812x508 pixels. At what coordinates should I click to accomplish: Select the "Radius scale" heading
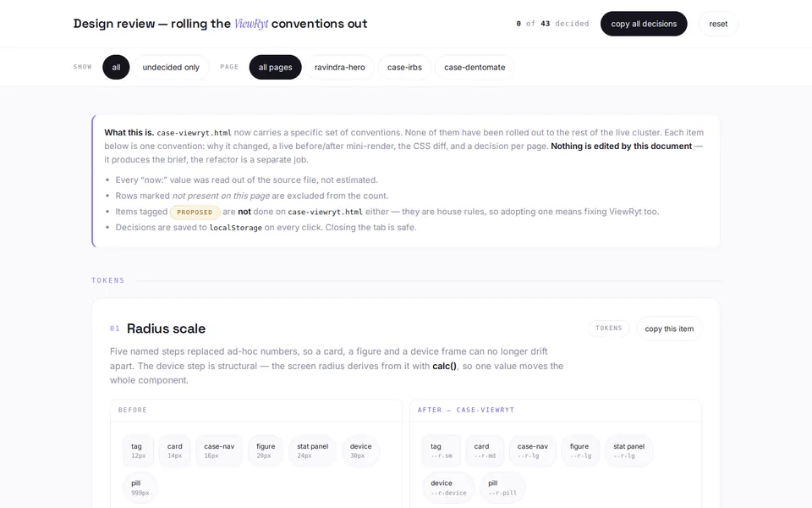pos(167,329)
